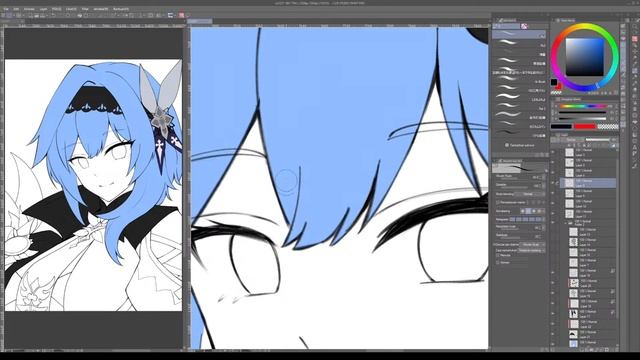Switch to the main canvas document tab
640x360 pixels.
pos(199,21)
